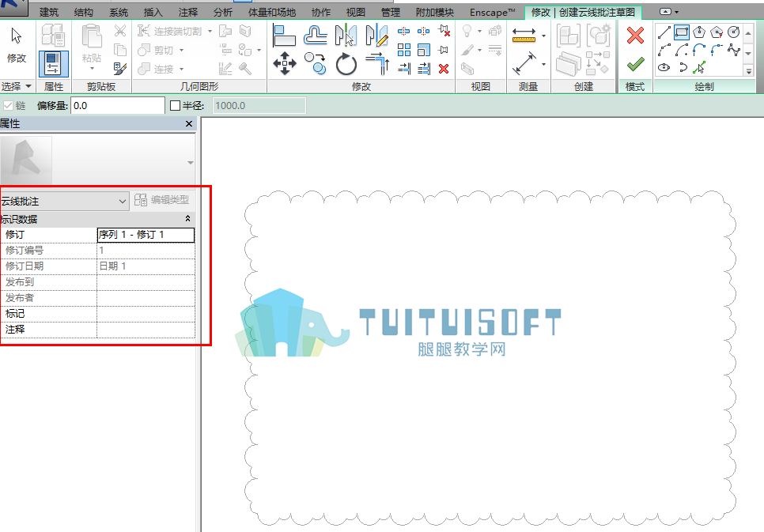Switch to the 视图 ribbon tab
Screen dimensions: 764x532
356,12
